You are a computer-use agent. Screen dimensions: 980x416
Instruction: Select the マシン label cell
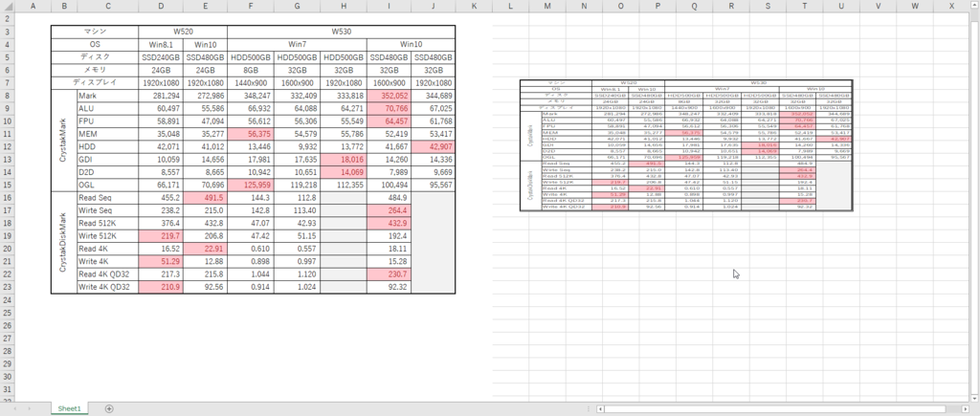tap(95, 32)
